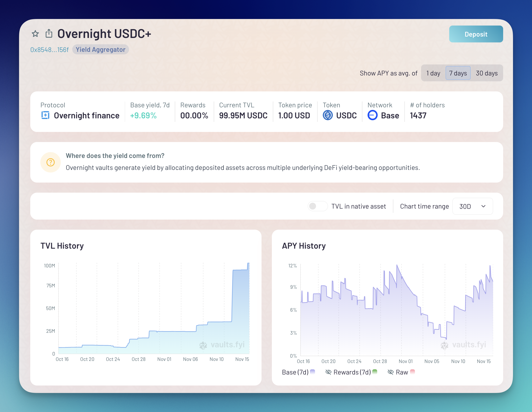
Task: Click the Base network logo icon
Action: point(372,115)
